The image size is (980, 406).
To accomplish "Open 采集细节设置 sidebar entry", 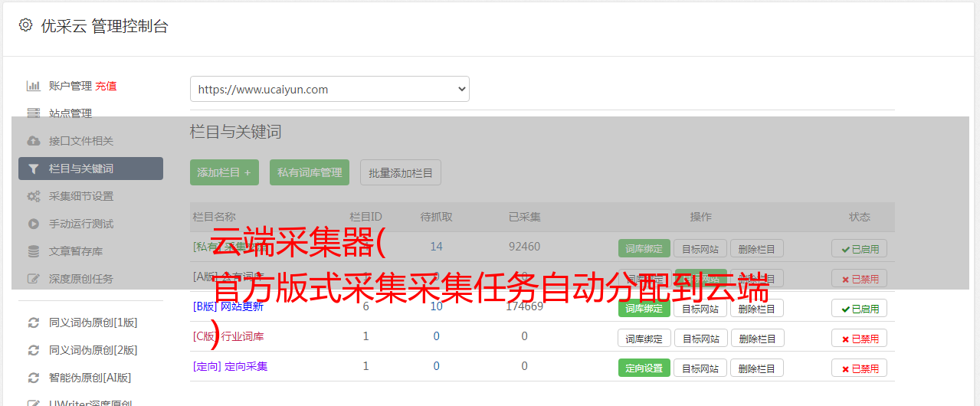I will tap(81, 196).
